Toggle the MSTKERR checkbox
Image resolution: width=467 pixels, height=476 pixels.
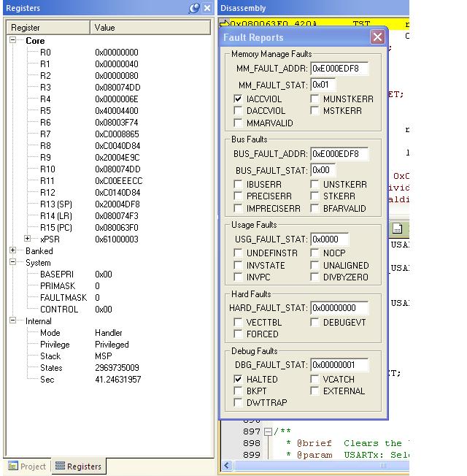tap(314, 110)
